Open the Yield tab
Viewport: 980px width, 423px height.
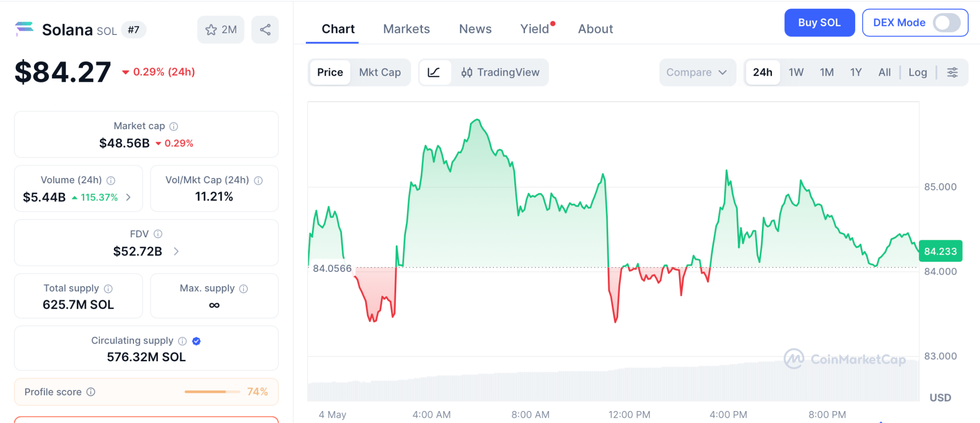coord(535,29)
